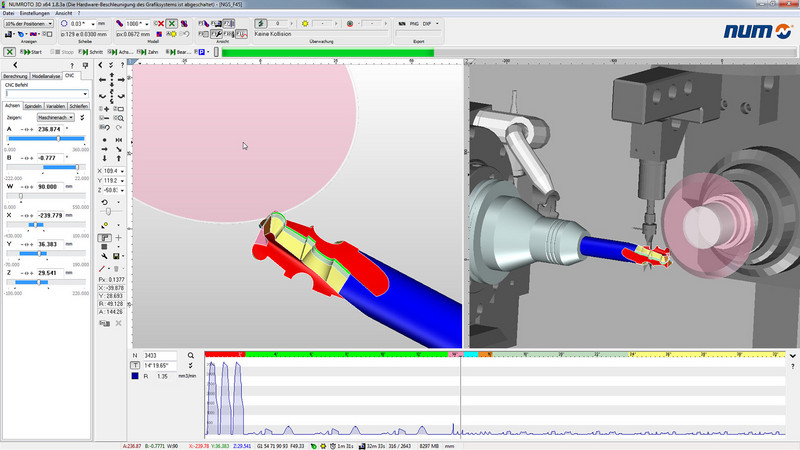Open the '10% der Positionen' dropdown

pos(30,23)
